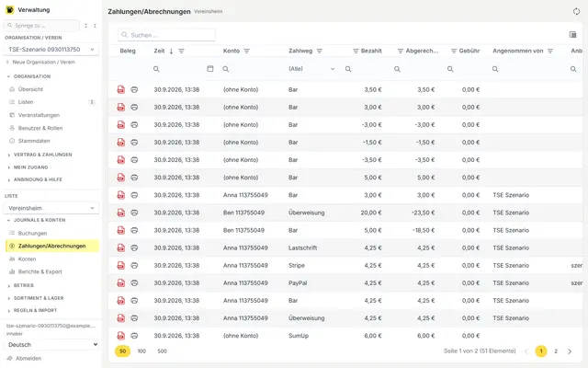The height and width of the screenshot is (368, 588).
Task: Open PDF receipt for 3,50 € Bar row
Action: point(120,89)
